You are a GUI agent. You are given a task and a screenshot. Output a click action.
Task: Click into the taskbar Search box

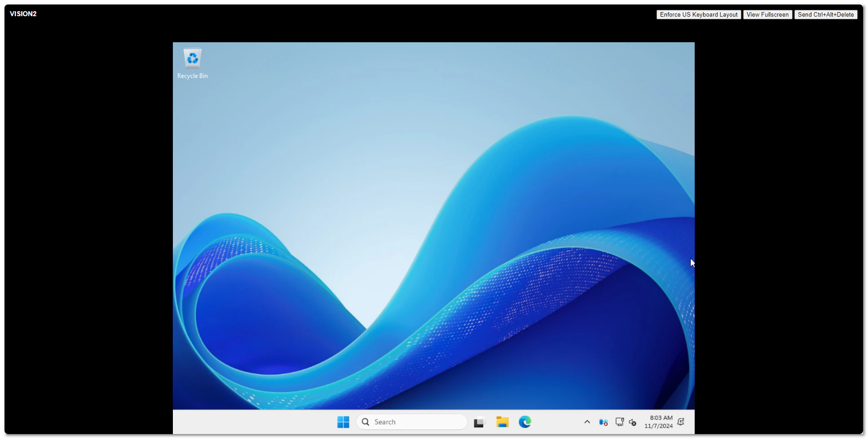pos(412,422)
